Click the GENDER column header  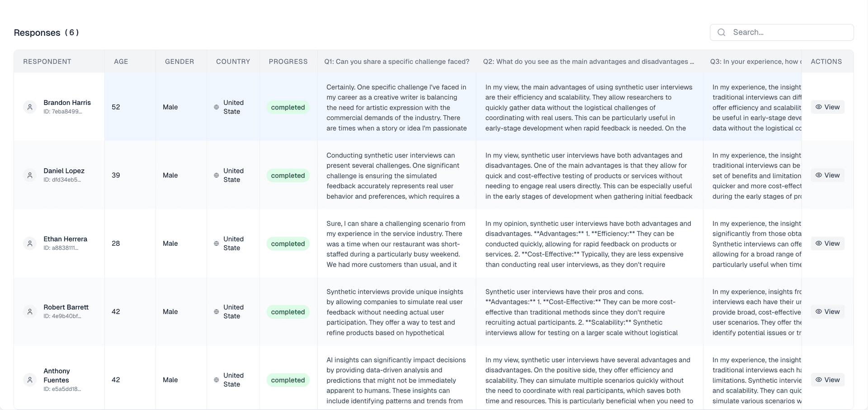(179, 61)
